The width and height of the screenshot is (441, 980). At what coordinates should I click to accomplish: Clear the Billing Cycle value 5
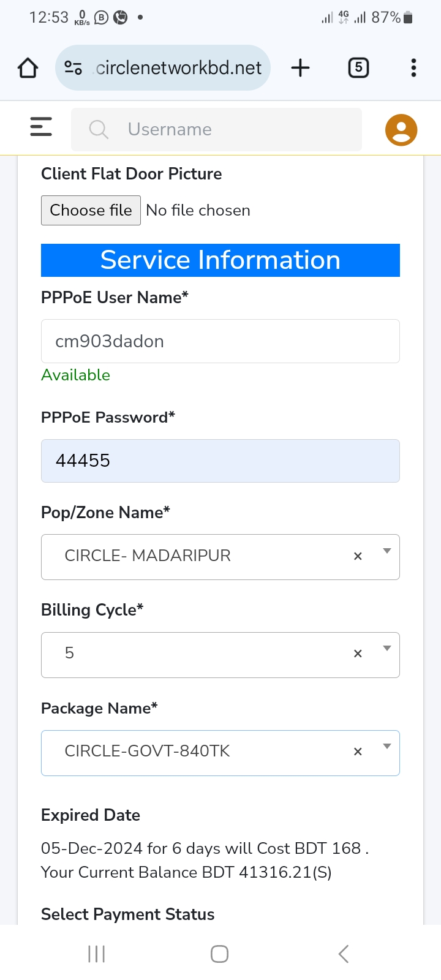pos(358,654)
